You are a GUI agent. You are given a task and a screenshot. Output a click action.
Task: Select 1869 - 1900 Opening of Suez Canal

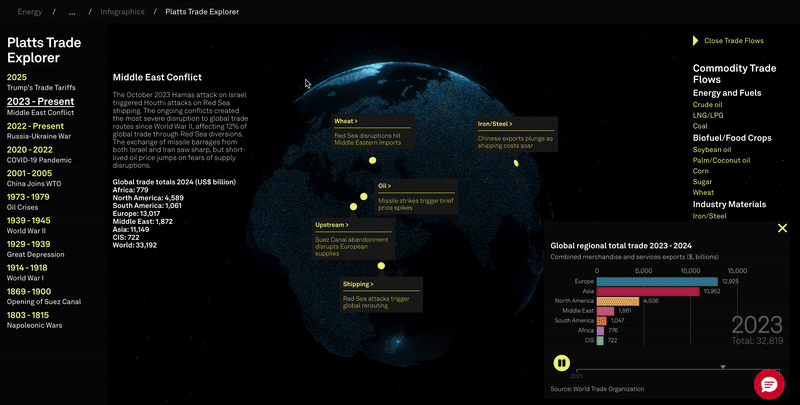[44, 296]
